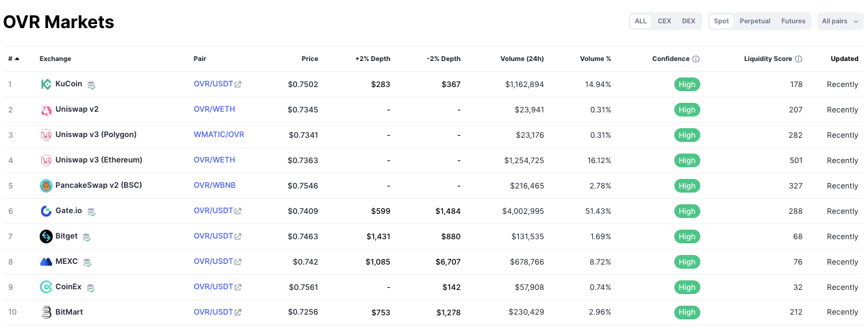
Task: Click the Gate.io exchange logo icon
Action: (46, 211)
